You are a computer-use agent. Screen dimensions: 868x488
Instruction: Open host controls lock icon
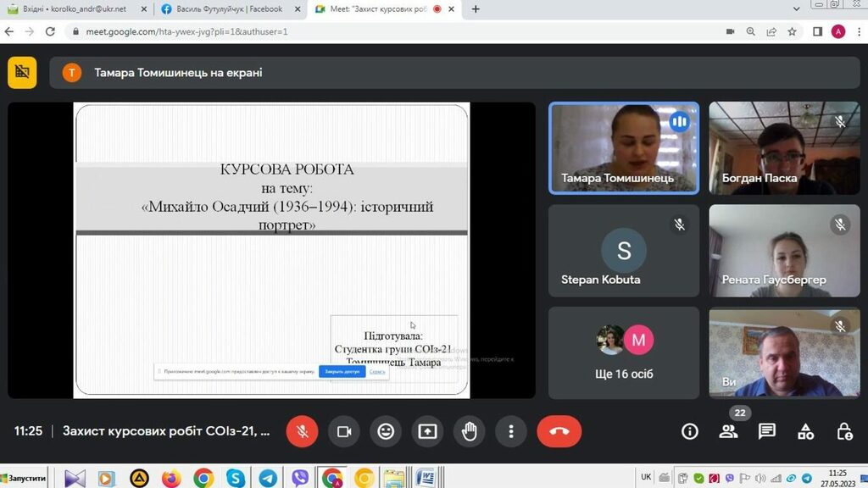pyautogui.click(x=844, y=431)
